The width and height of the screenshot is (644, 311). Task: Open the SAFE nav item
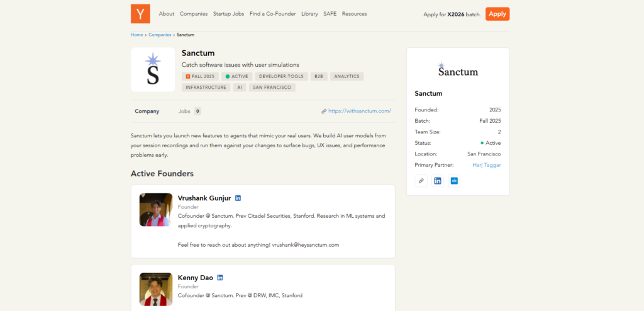[x=330, y=14]
